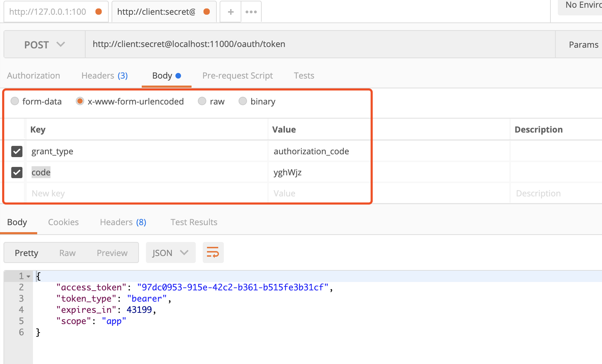Collapse JSON object at line 1
The width and height of the screenshot is (602, 364).
(28, 276)
